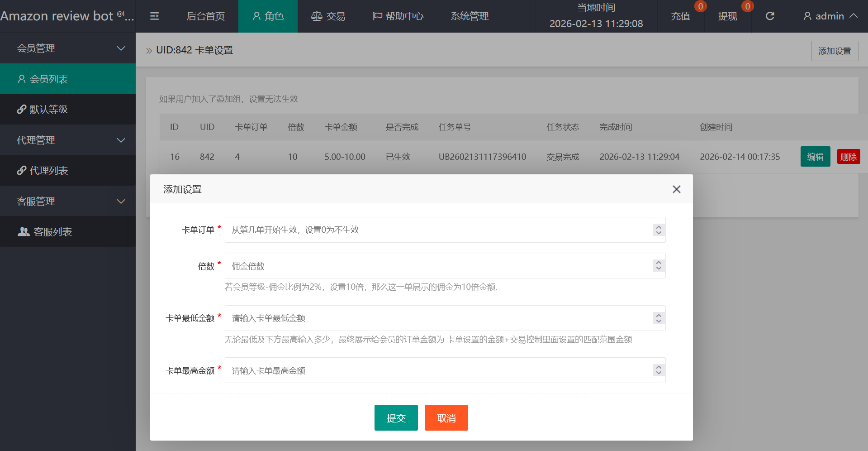Click the 倍数 commission multiplier input

[x=439, y=266]
